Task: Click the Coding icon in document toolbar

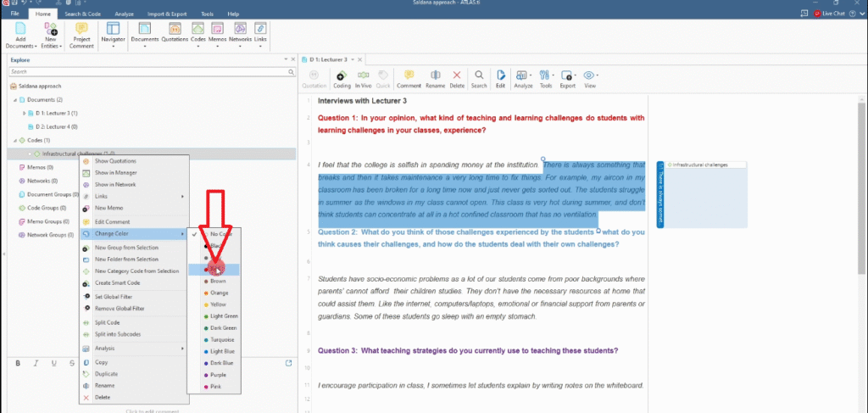Action: [x=342, y=78]
